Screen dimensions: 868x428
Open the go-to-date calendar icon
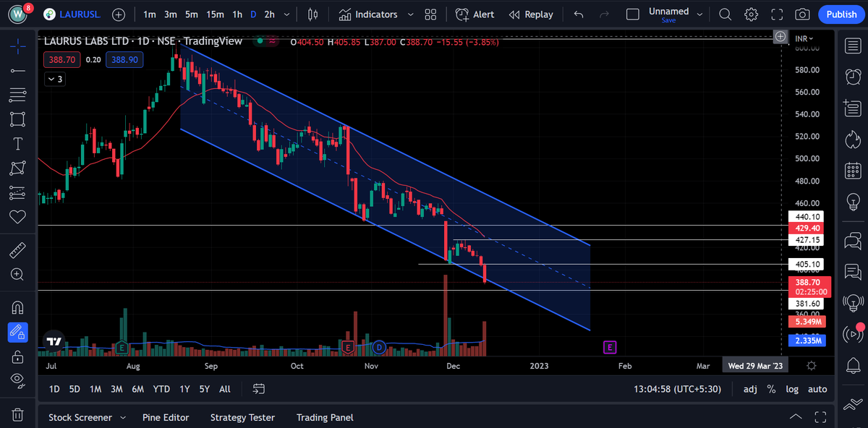[x=259, y=389]
